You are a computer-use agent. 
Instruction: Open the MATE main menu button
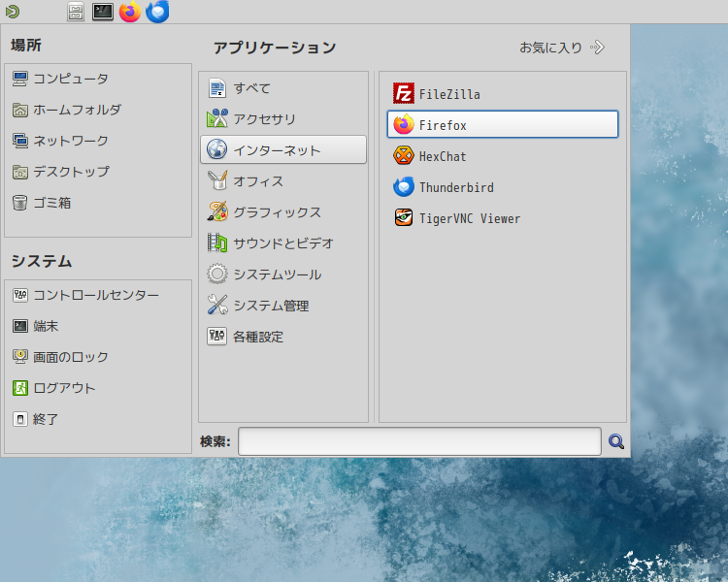13,12
